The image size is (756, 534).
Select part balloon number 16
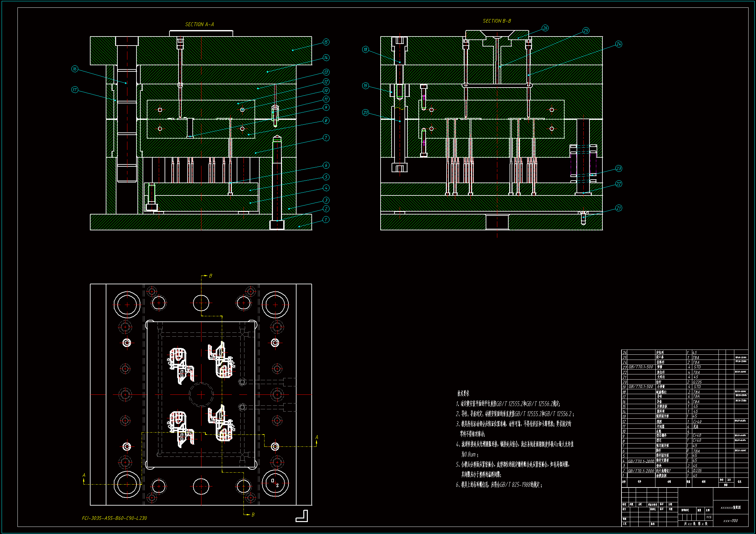pos(75,69)
